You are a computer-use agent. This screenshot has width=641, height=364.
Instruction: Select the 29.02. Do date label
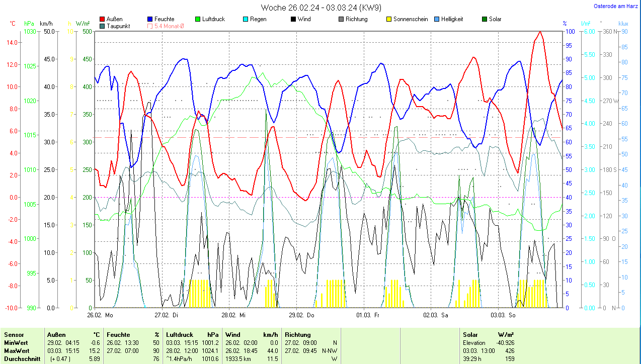click(302, 315)
